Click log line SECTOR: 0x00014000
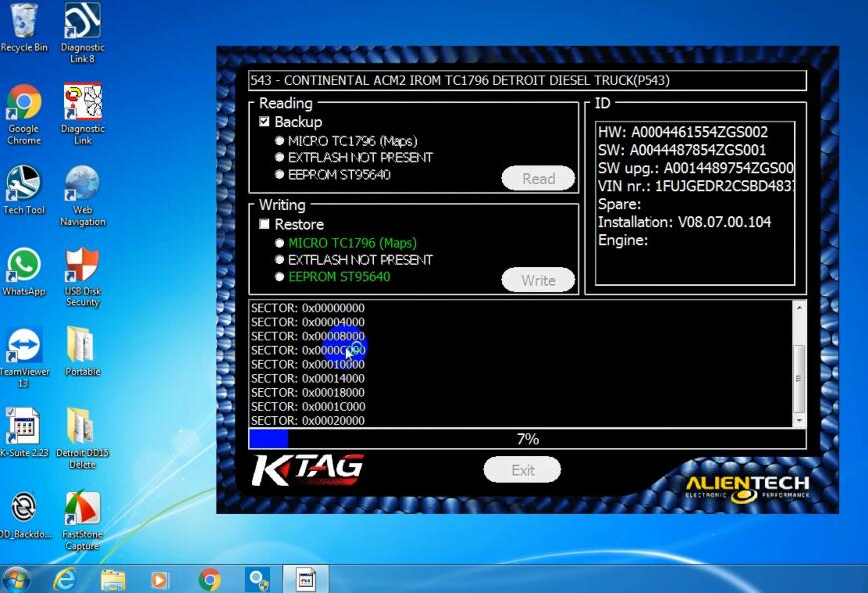Image resolution: width=868 pixels, height=593 pixels. click(307, 378)
